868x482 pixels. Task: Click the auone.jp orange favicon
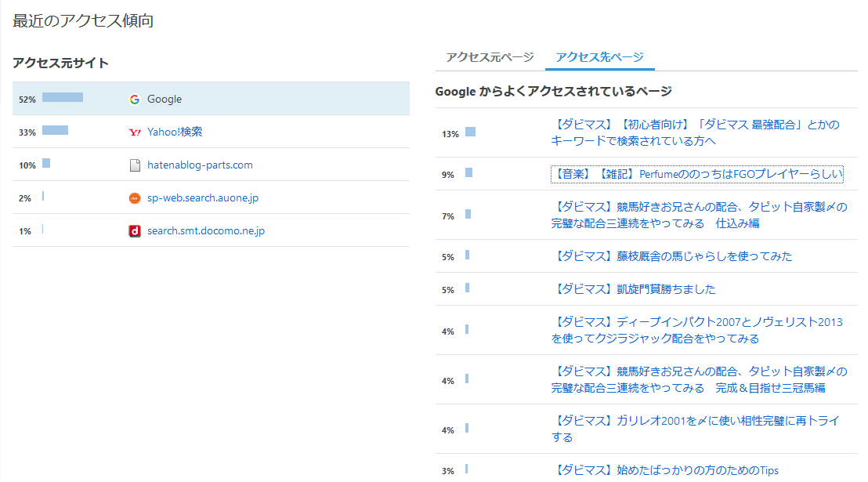coord(135,198)
